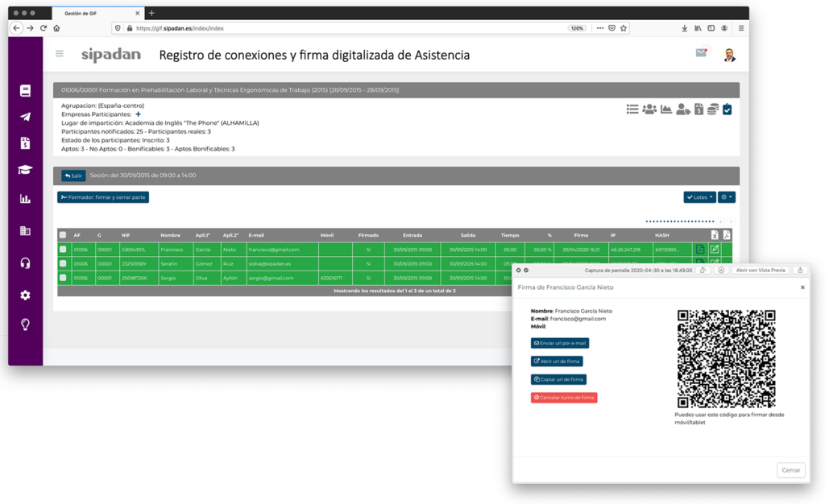Screen dimensions: 825x504
Task: Open the building sidebar section
Action: coord(25,231)
